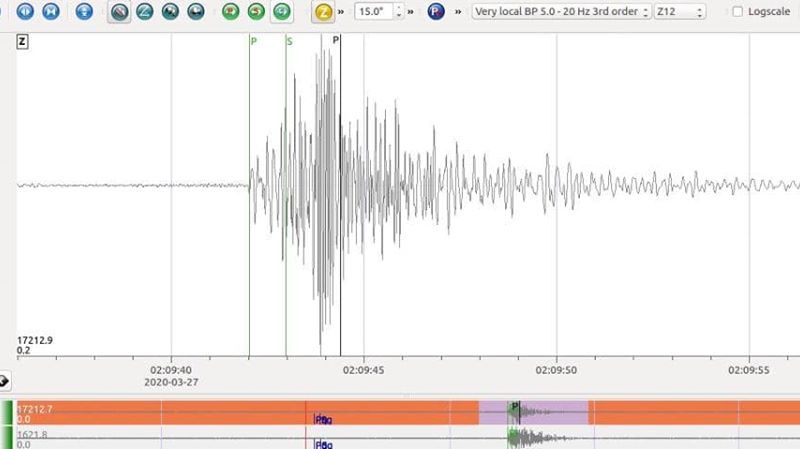Click the highlighted dark teal toolbar icon
The height and width of the screenshot is (449, 800).
tap(119, 12)
